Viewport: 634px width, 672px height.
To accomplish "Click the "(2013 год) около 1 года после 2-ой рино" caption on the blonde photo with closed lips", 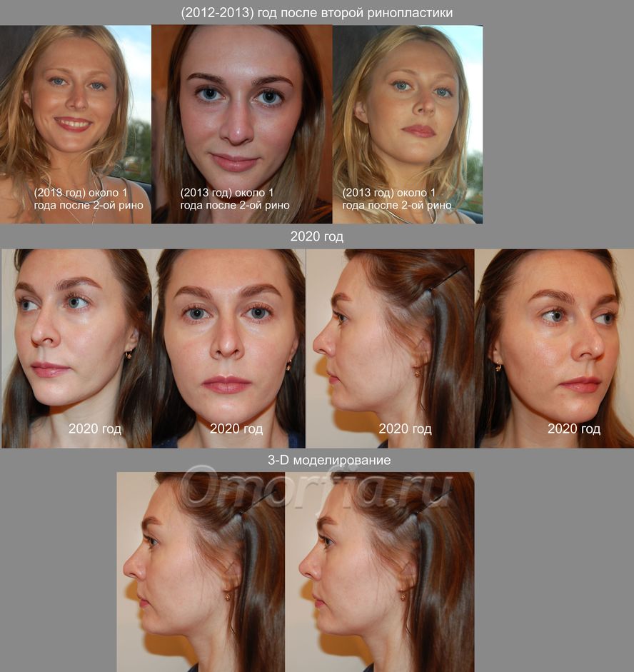I will pyautogui.click(x=397, y=199).
